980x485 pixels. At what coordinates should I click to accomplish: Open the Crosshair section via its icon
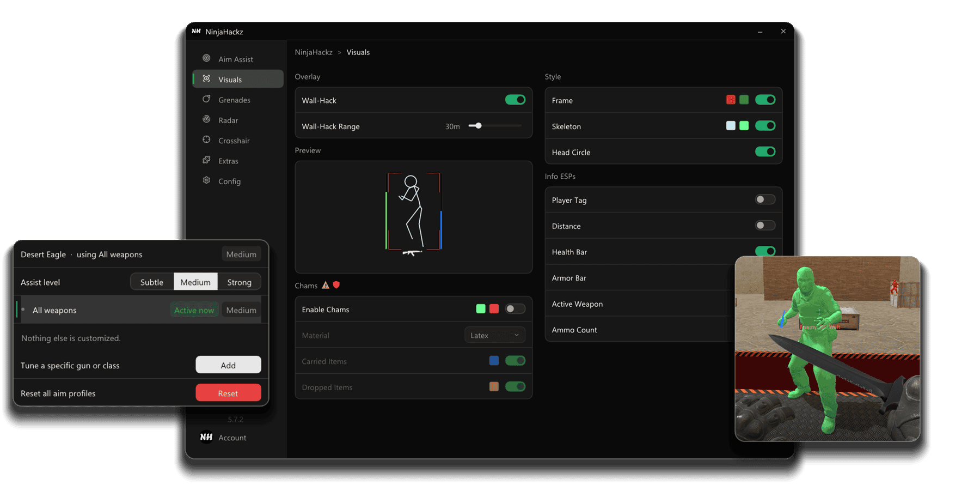coord(206,140)
